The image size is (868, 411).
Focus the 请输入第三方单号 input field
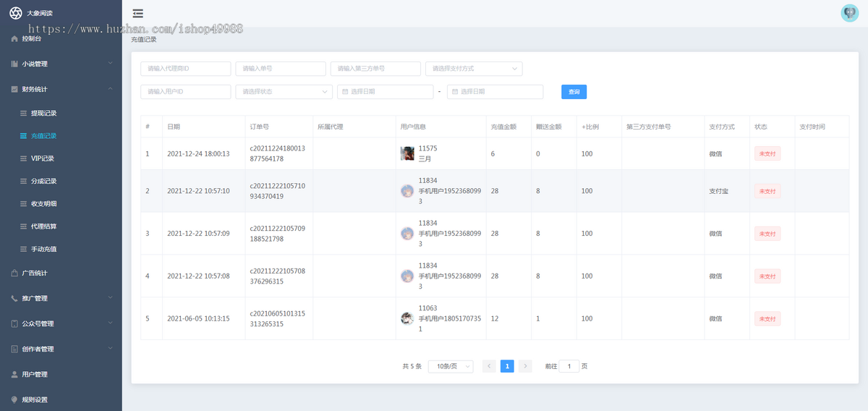click(x=375, y=69)
